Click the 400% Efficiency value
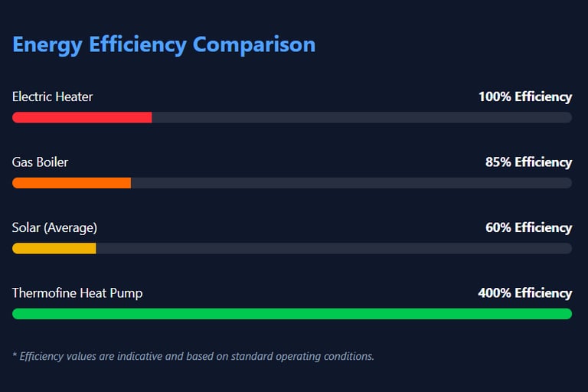The image size is (588, 392). coord(524,293)
